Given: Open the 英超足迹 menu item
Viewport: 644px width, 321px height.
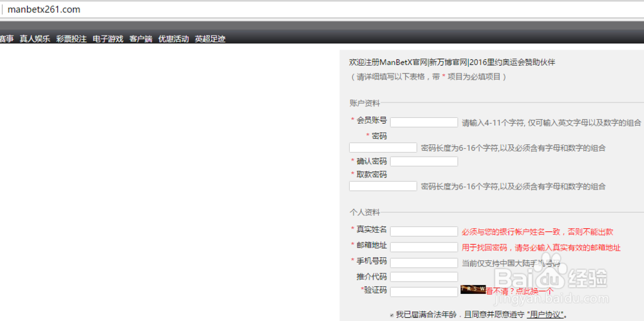Looking at the screenshot, I should click(211, 39).
